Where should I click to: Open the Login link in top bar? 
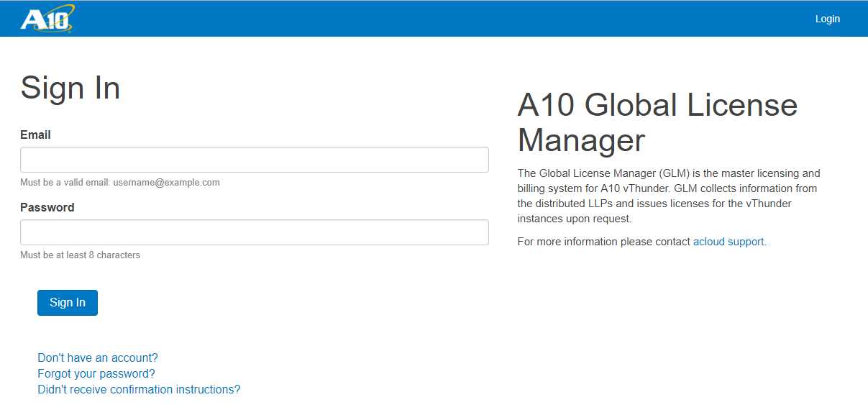click(x=827, y=19)
